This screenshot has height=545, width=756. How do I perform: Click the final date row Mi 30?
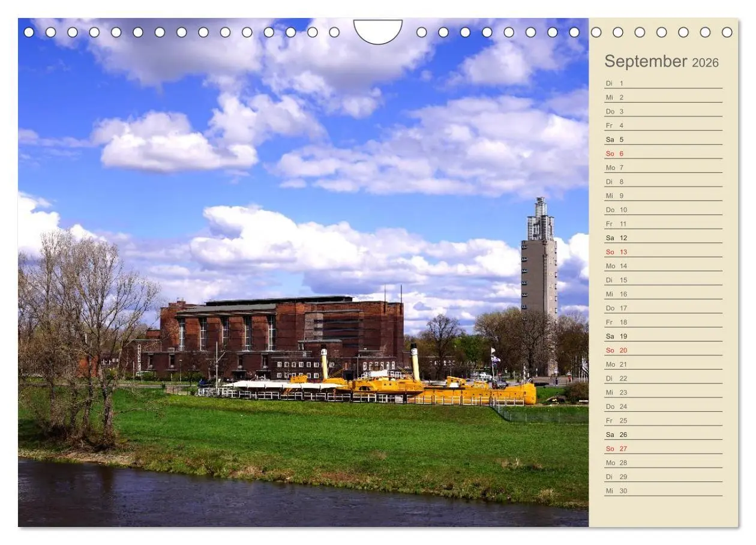(615, 490)
